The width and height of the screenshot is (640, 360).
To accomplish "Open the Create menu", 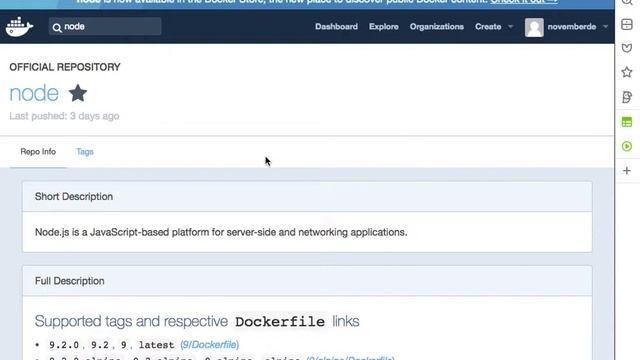I will pyautogui.click(x=488, y=27).
